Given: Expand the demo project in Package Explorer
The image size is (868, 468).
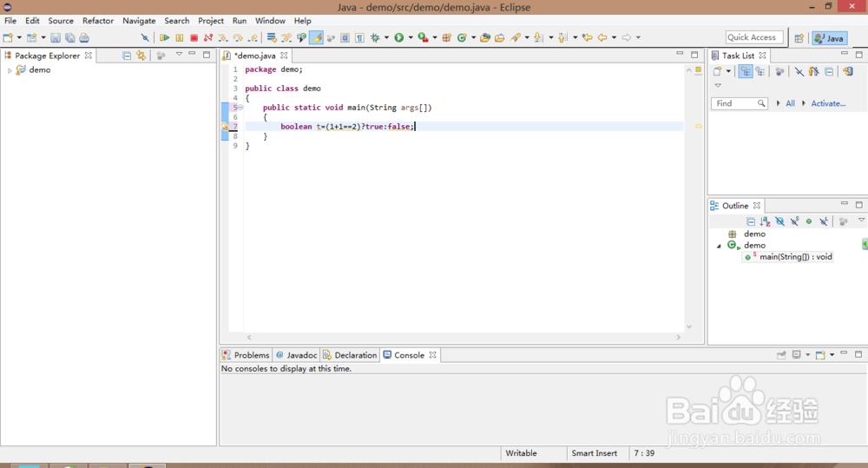Looking at the screenshot, I should 10,70.
